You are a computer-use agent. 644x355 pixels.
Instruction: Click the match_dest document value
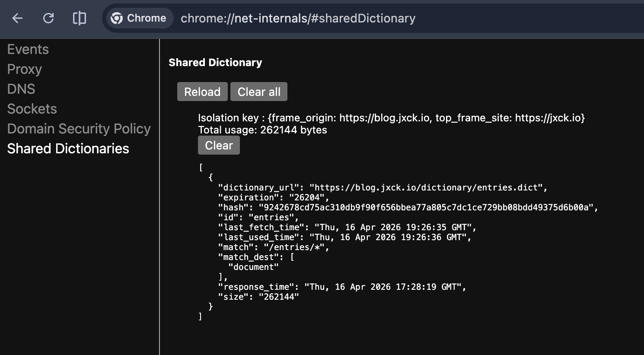tap(253, 267)
